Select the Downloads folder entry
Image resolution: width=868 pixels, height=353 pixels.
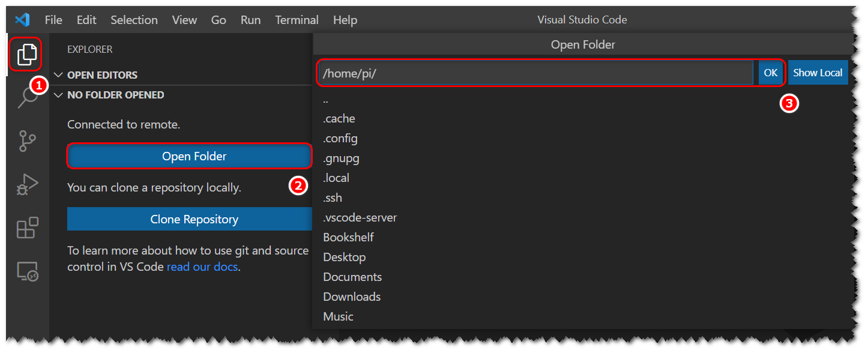[582, 297]
